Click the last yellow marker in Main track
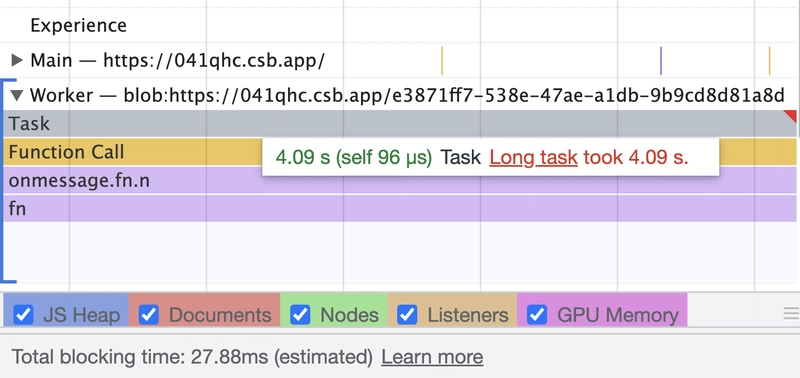 [x=769, y=61]
